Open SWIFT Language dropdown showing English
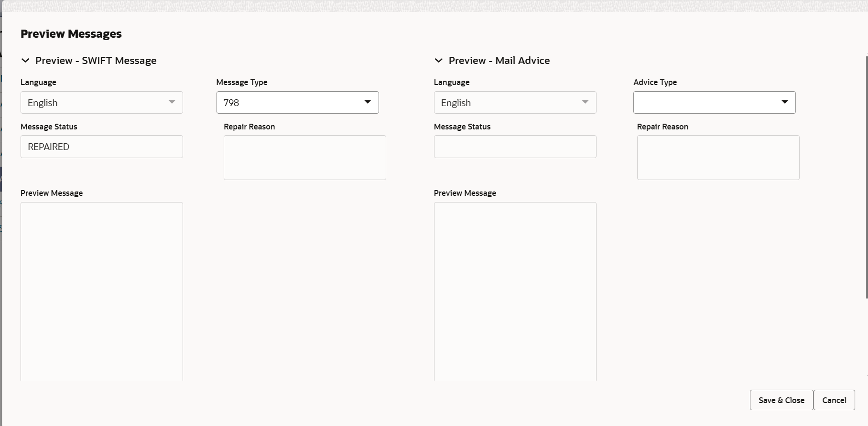 (102, 102)
